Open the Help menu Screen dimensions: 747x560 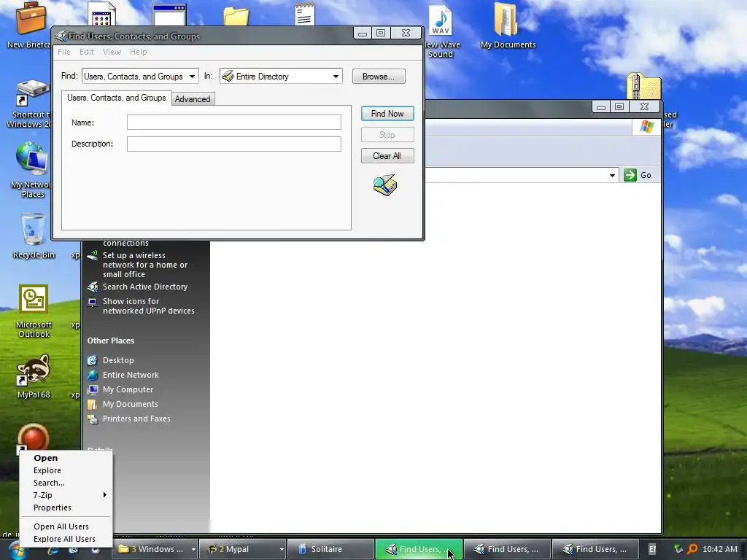(x=138, y=52)
